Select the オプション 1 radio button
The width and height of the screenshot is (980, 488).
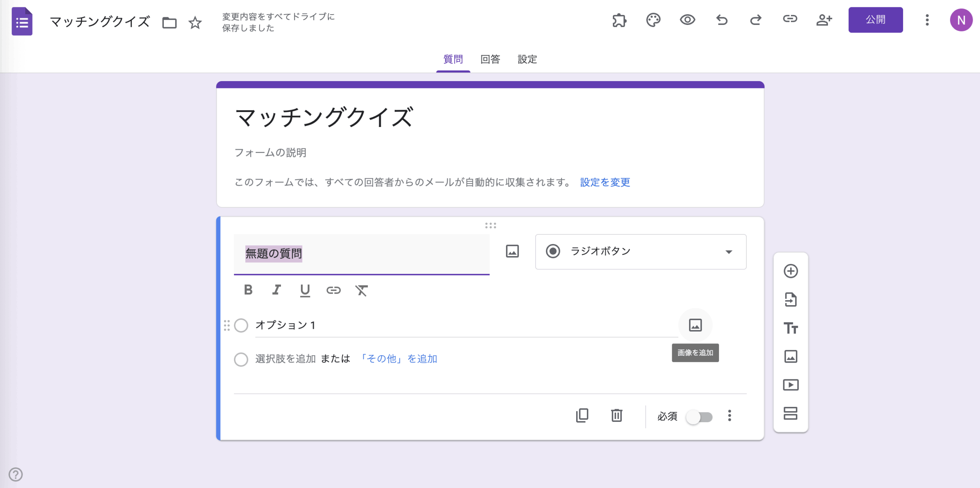241,325
